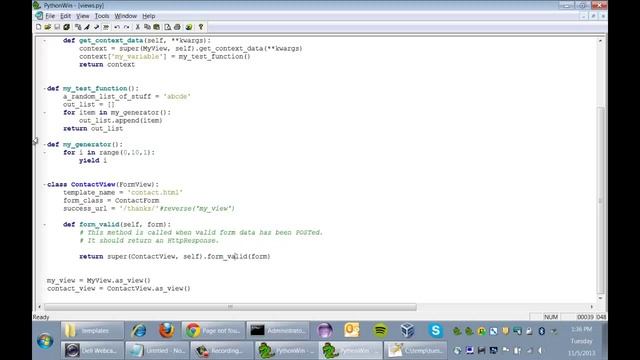The image size is (640, 360).
Task: Click the Print Preview icon
Action: (x=168, y=27)
